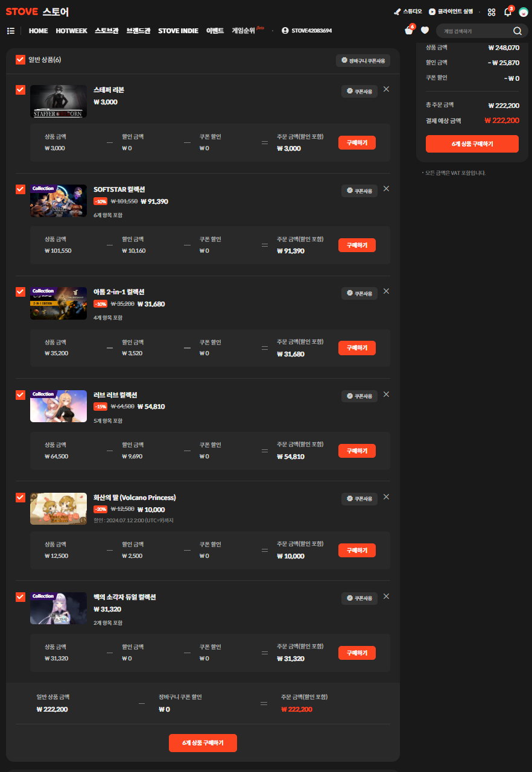The image size is (532, 772).
Task: Uncheck the 러브 러브 컬렉션 checkbox
Action: point(21,395)
